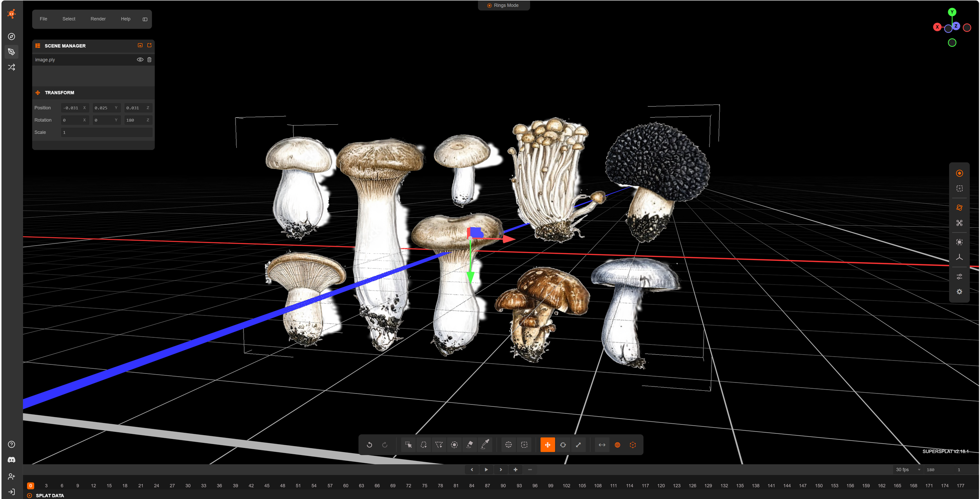
Task: Select the polygon selection tool
Action: pos(439,445)
